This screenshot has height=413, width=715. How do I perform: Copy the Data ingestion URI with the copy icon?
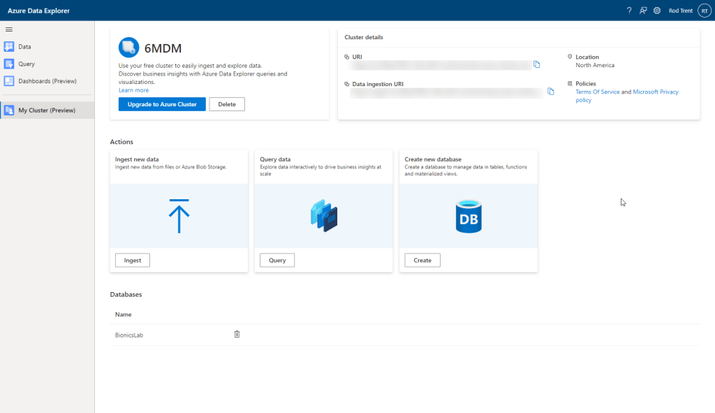(551, 92)
